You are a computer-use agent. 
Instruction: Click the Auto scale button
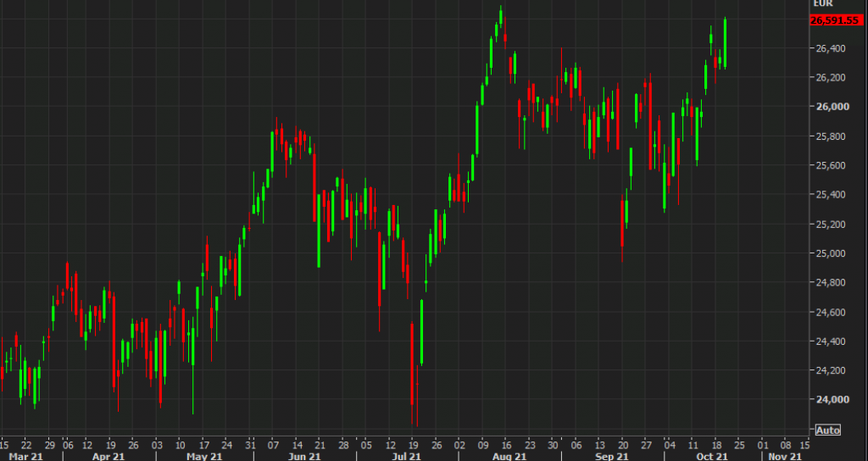(x=827, y=430)
